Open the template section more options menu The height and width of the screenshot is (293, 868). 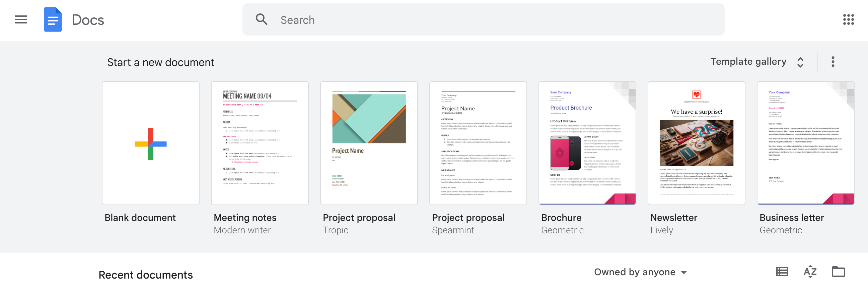click(833, 62)
